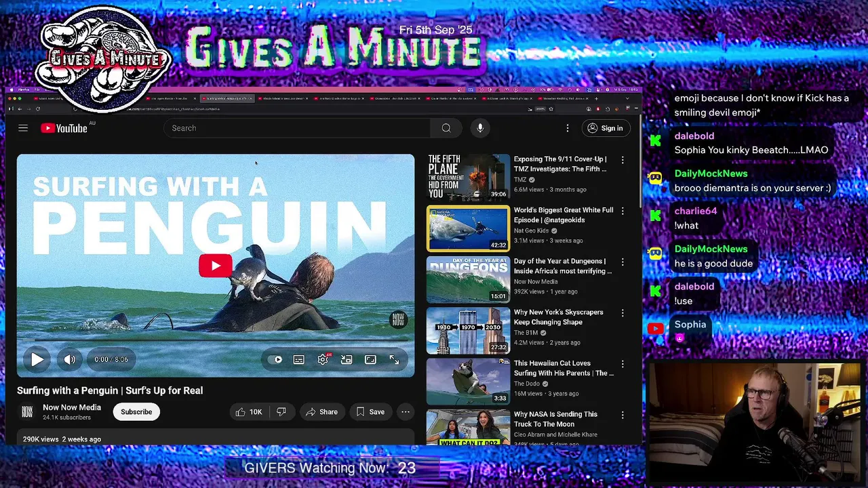This screenshot has width=868, height=488.
Task: Open 'Day of the Year at Dungeons' title
Action: tap(563, 266)
